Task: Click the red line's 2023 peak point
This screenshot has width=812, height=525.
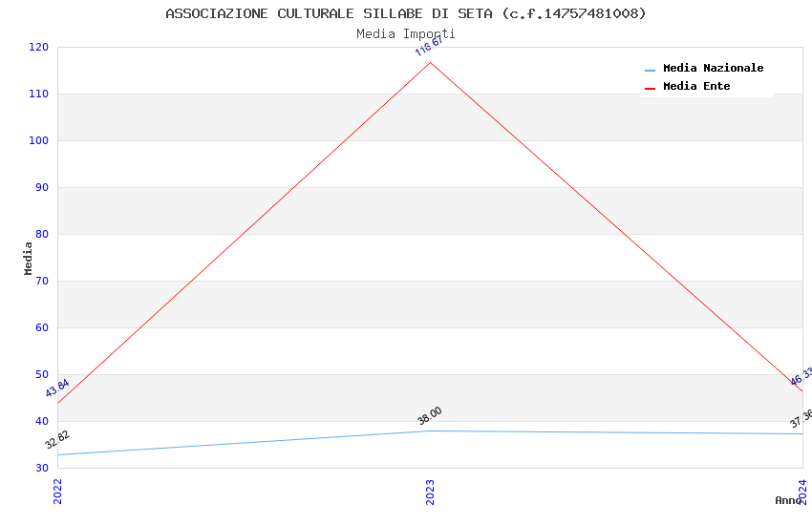Action: pos(430,63)
